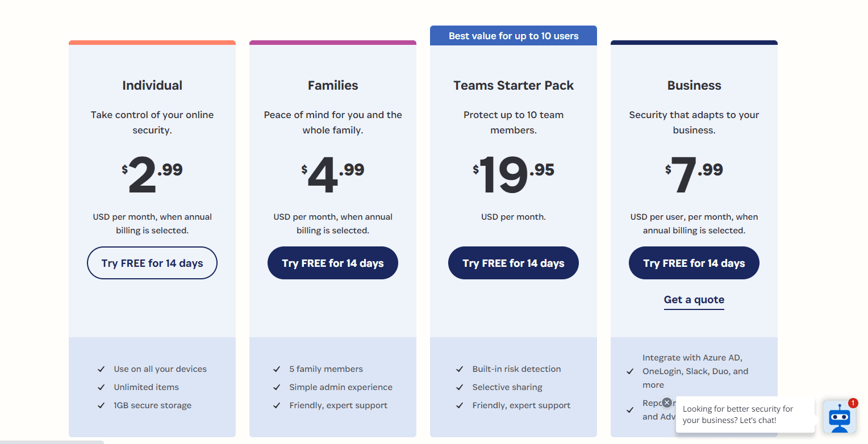Image resolution: width=868 pixels, height=444 pixels.
Task: Start Families plan 14-day free trial
Action: click(333, 263)
